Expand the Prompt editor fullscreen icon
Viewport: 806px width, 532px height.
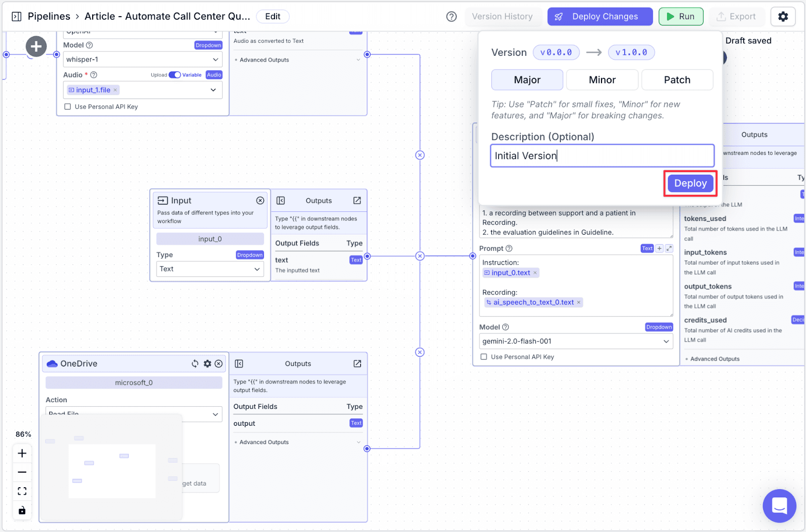pyautogui.click(x=669, y=249)
